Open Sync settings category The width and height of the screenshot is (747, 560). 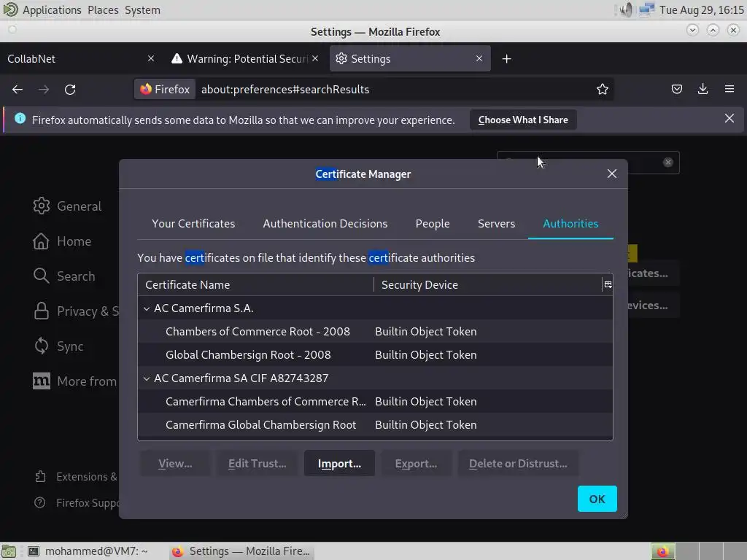click(58, 346)
